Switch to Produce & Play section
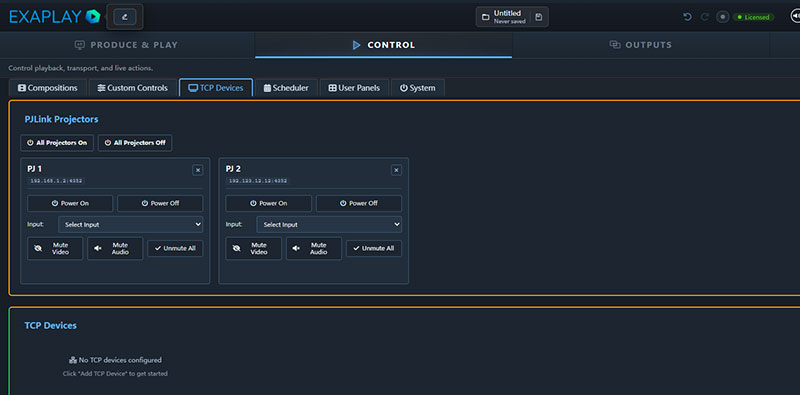This screenshot has height=395, width=800. point(127,45)
